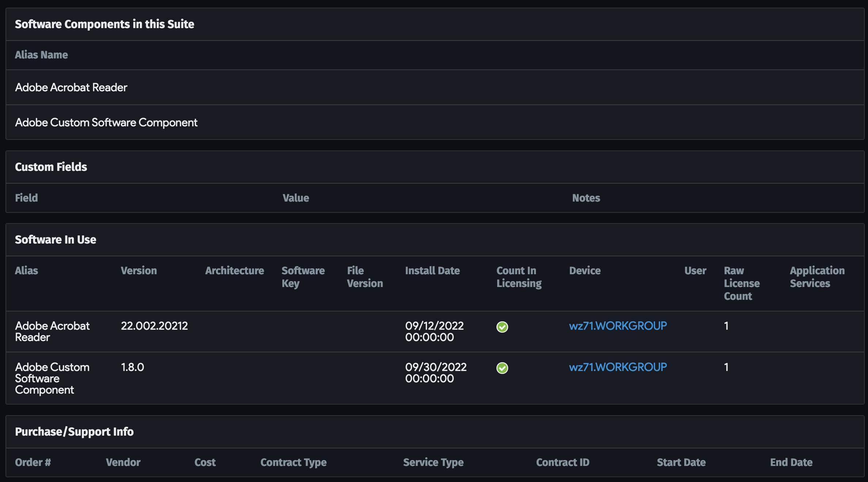Click version 22.002.20212 cell

(154, 326)
